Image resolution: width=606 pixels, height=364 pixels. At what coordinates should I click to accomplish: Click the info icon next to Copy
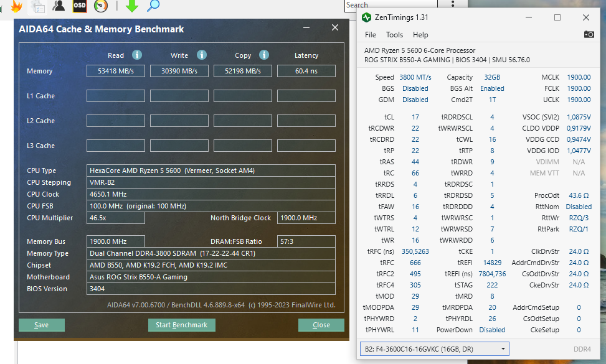click(264, 55)
